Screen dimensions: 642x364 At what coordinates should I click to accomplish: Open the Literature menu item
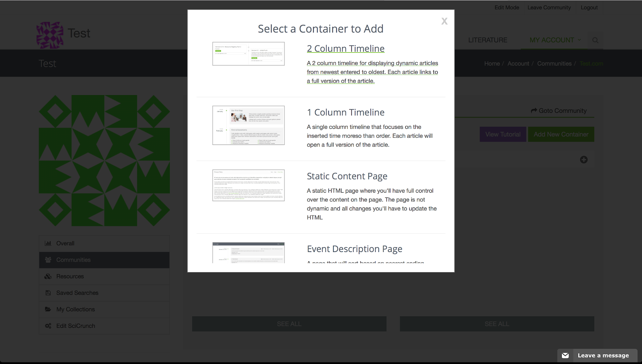(x=488, y=40)
